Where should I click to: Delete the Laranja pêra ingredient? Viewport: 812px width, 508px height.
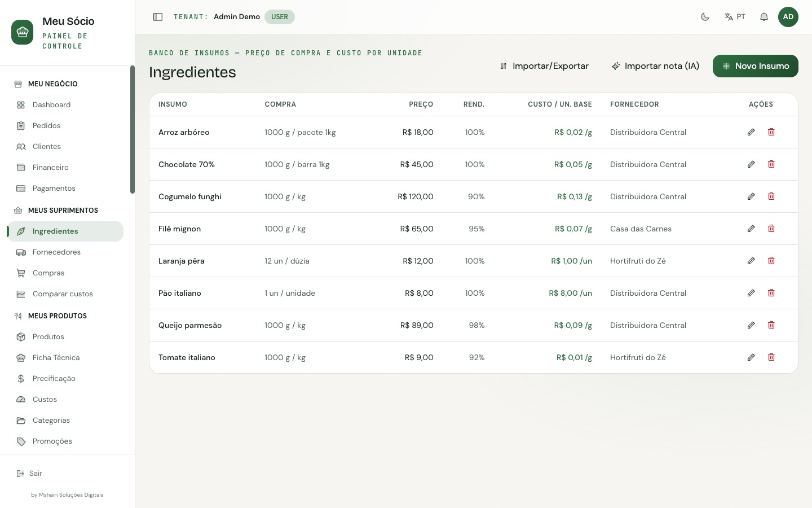pos(771,261)
